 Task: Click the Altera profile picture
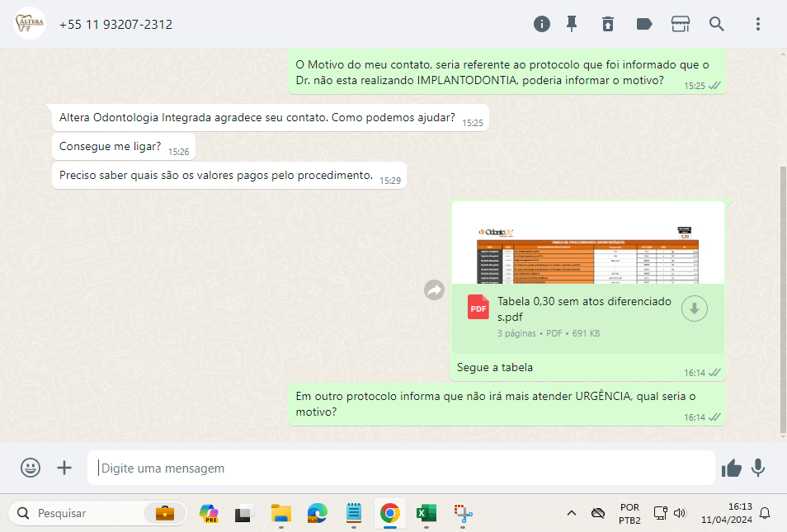click(x=30, y=23)
